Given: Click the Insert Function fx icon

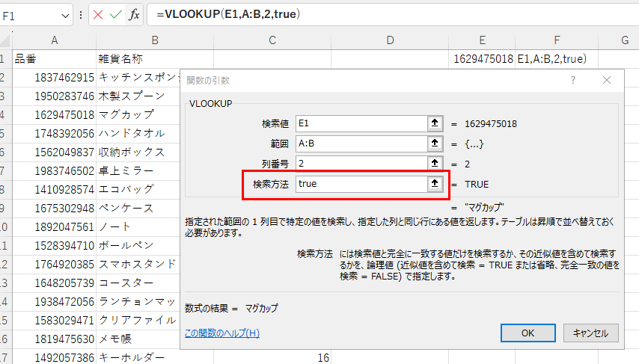Looking at the screenshot, I should pos(133,14).
